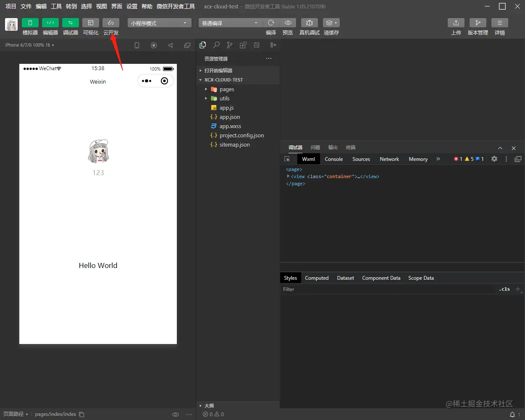The image size is (525, 420).
Task: Toggle the .cls class editor
Action: pos(504,289)
